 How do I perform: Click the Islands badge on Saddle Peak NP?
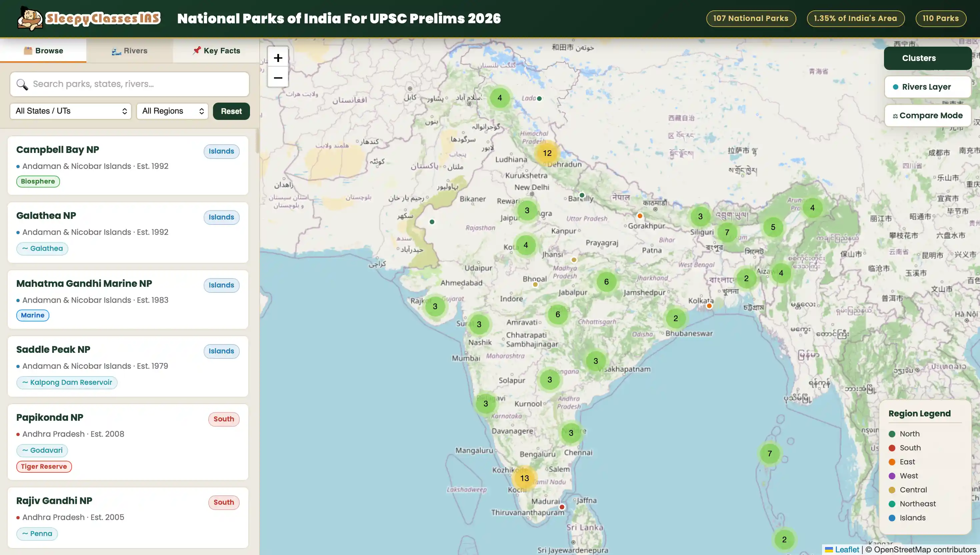pyautogui.click(x=221, y=351)
